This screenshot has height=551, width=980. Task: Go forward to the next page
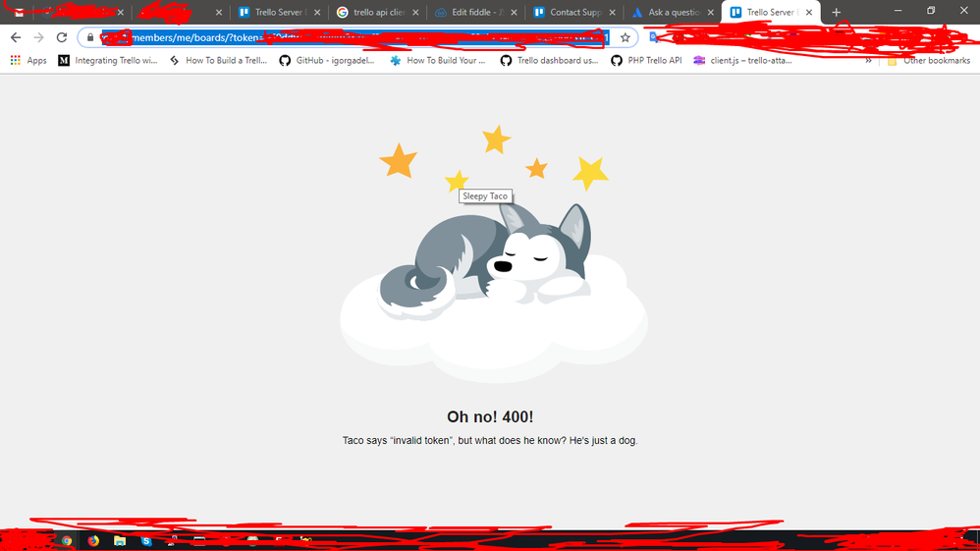(x=38, y=37)
